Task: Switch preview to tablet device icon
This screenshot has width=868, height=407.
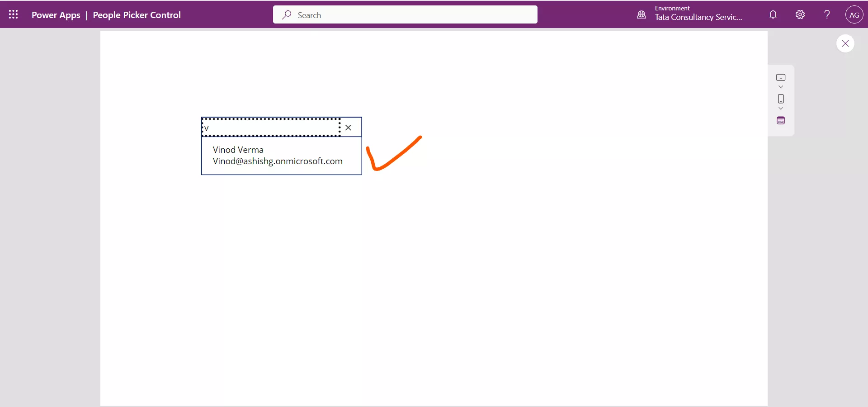Action: [x=781, y=78]
